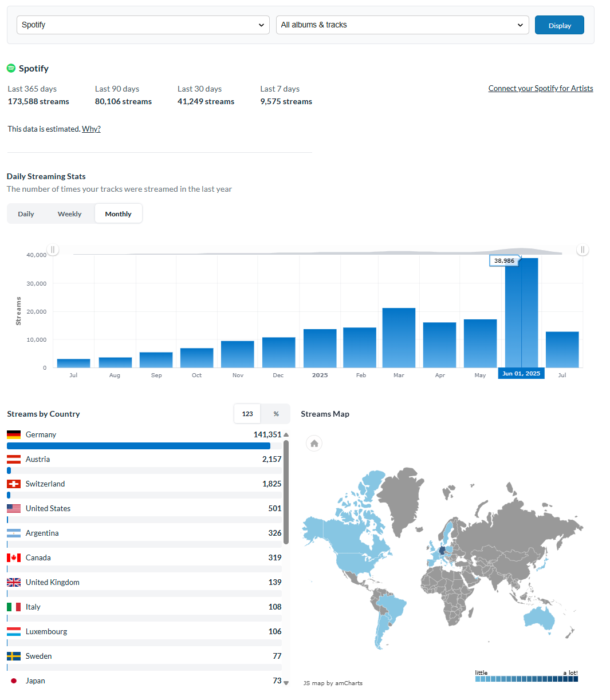Click the Last 30 days label

(x=199, y=89)
